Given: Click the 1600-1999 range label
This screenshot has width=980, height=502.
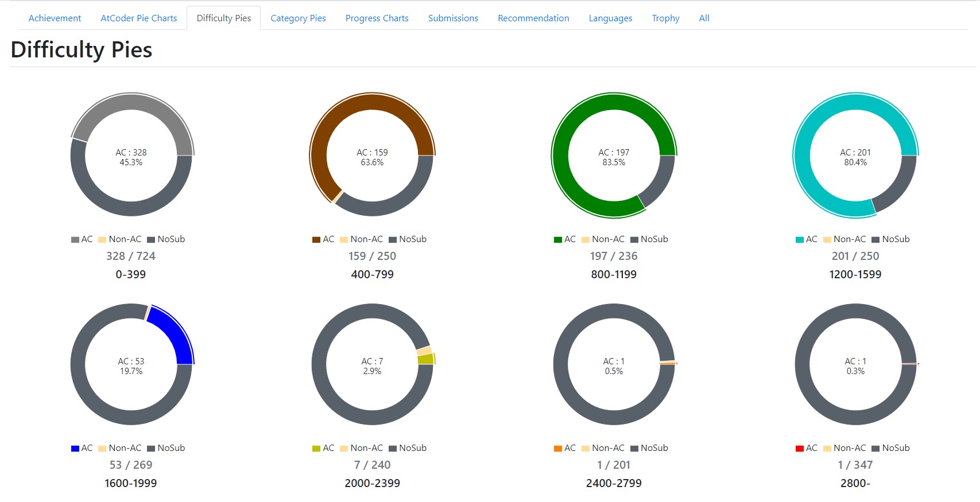Looking at the screenshot, I should click(x=131, y=484).
